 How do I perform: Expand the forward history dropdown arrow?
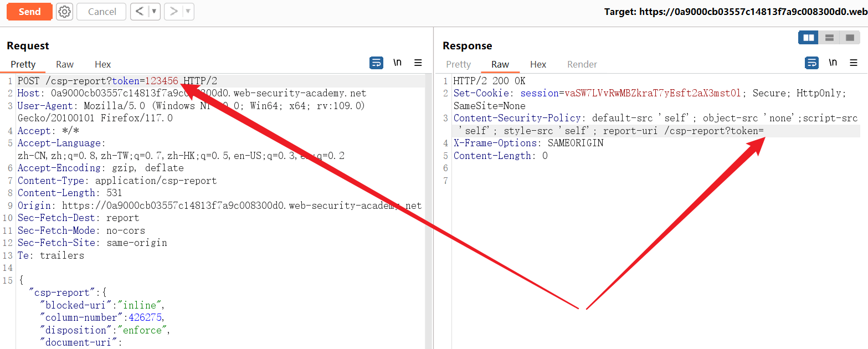click(188, 12)
